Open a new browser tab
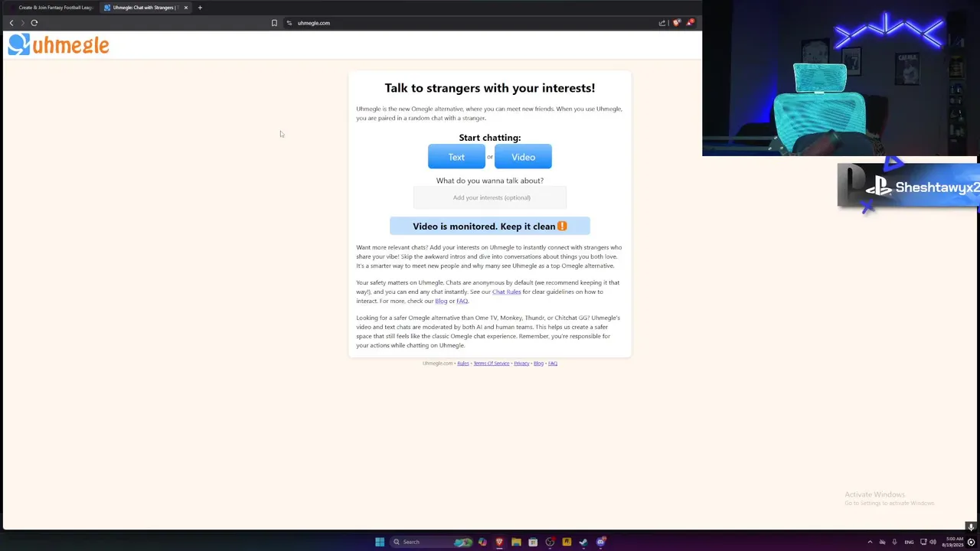 pyautogui.click(x=200, y=8)
